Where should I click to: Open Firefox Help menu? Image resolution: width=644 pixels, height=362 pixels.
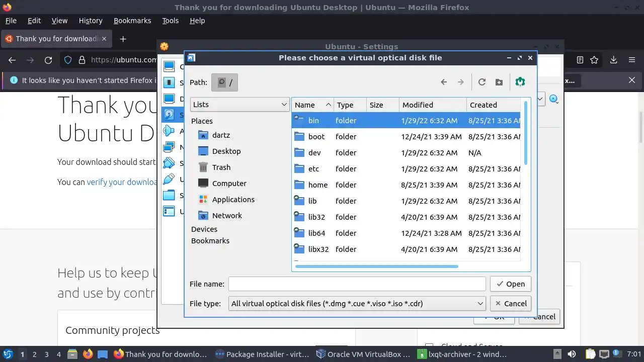197,21
